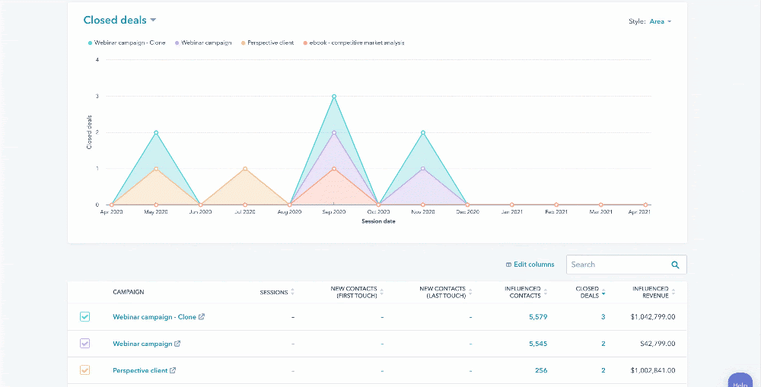
Task: Focus the campaign Search input field
Action: coord(618,265)
